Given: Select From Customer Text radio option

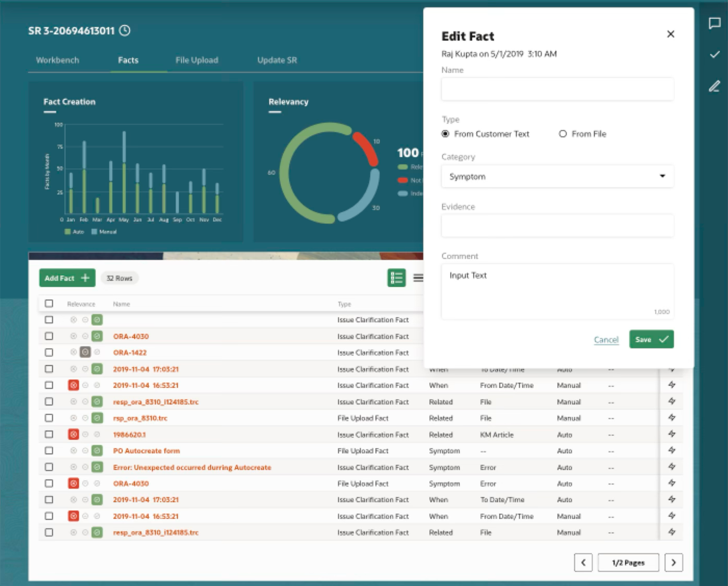Looking at the screenshot, I should 446,134.
